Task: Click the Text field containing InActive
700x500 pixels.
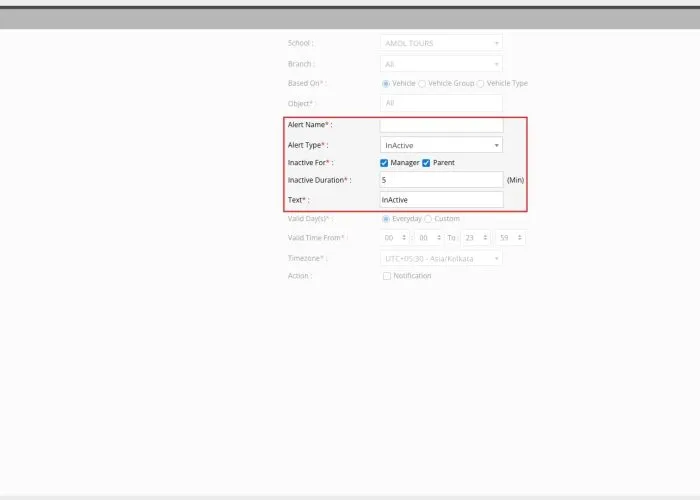Action: tap(441, 200)
